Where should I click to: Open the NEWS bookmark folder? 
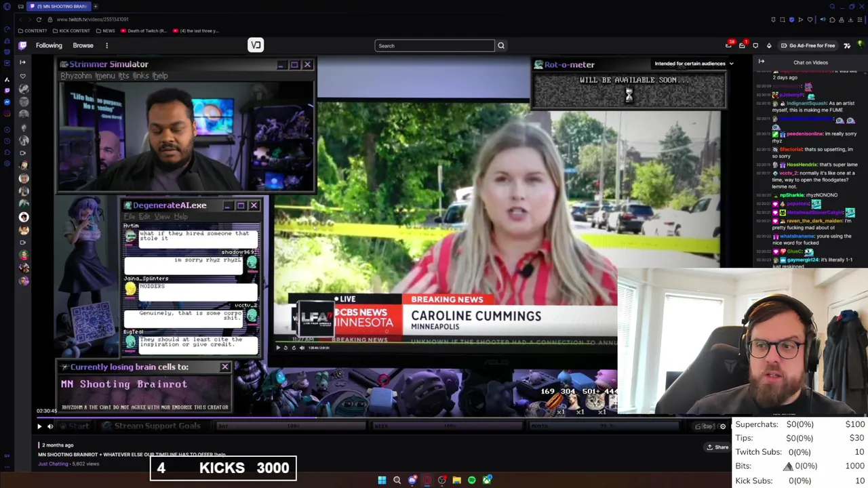[x=105, y=30]
